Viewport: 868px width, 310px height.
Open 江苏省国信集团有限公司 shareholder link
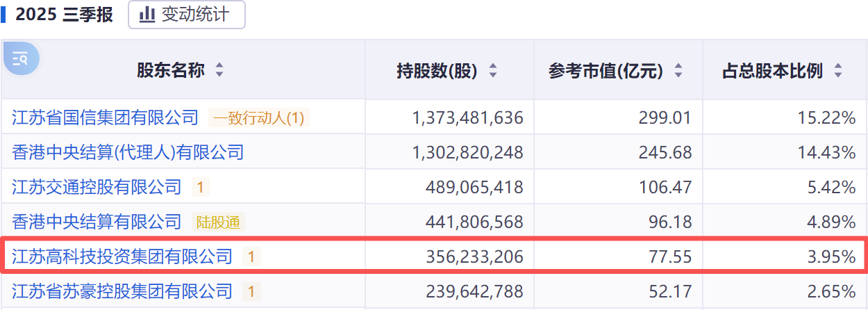coord(105,117)
